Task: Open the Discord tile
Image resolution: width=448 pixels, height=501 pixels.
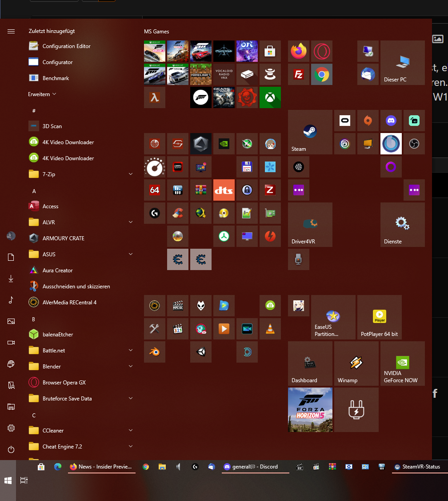Action: [x=391, y=121]
